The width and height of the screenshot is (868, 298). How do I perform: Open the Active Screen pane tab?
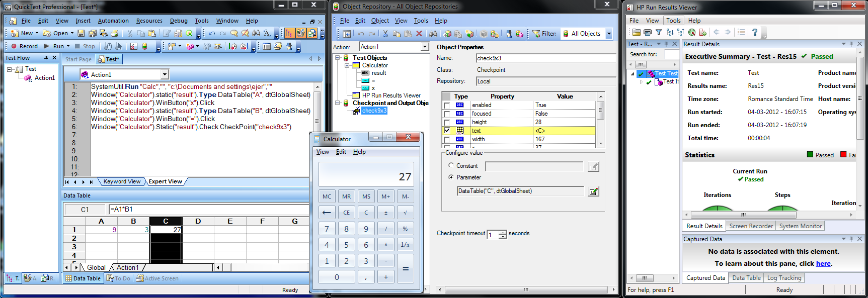[x=157, y=278]
